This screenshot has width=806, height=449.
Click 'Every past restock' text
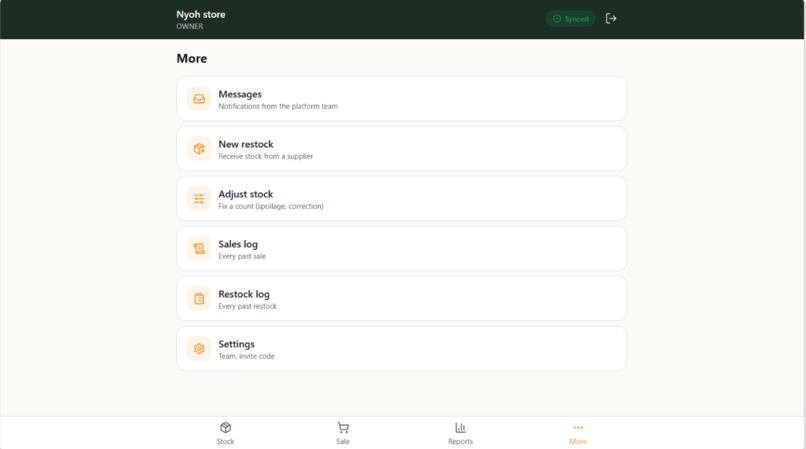(248, 306)
